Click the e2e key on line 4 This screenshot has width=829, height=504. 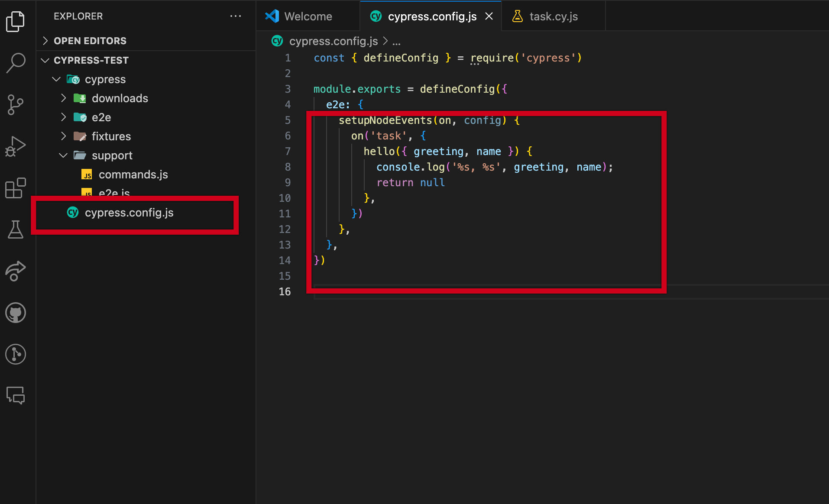click(x=335, y=104)
